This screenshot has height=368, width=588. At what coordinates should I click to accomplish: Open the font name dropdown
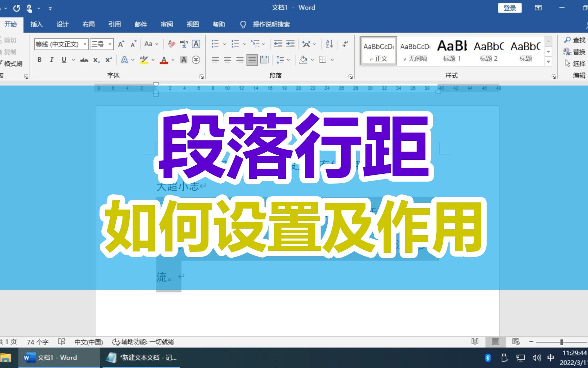[85, 44]
